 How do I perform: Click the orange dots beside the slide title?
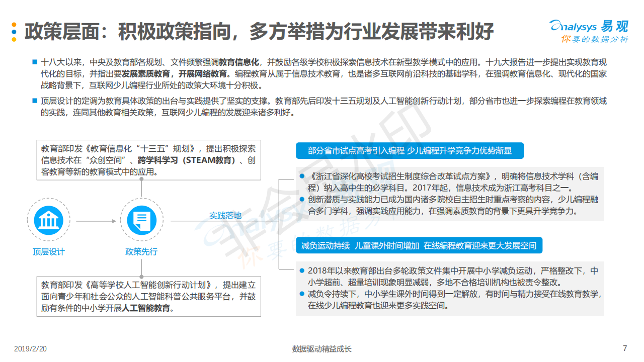tap(14, 31)
